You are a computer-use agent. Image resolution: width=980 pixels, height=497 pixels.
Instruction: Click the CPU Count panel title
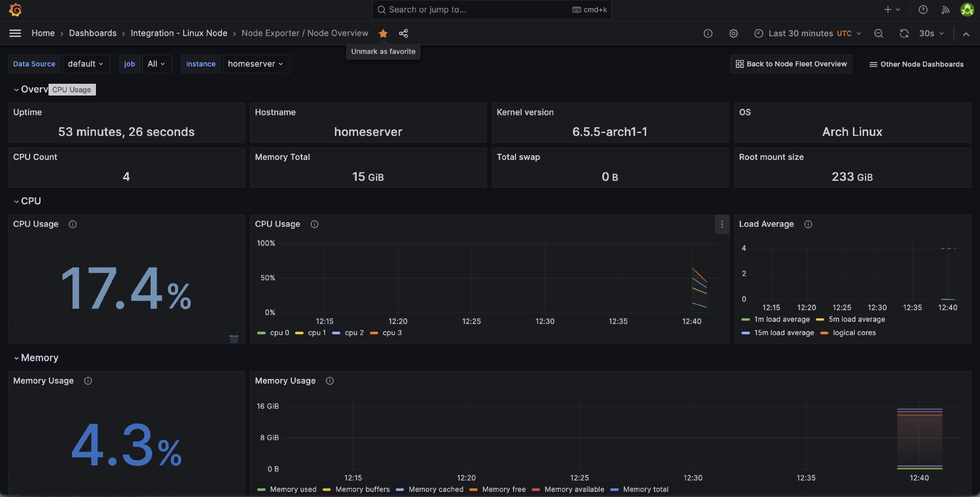click(35, 157)
